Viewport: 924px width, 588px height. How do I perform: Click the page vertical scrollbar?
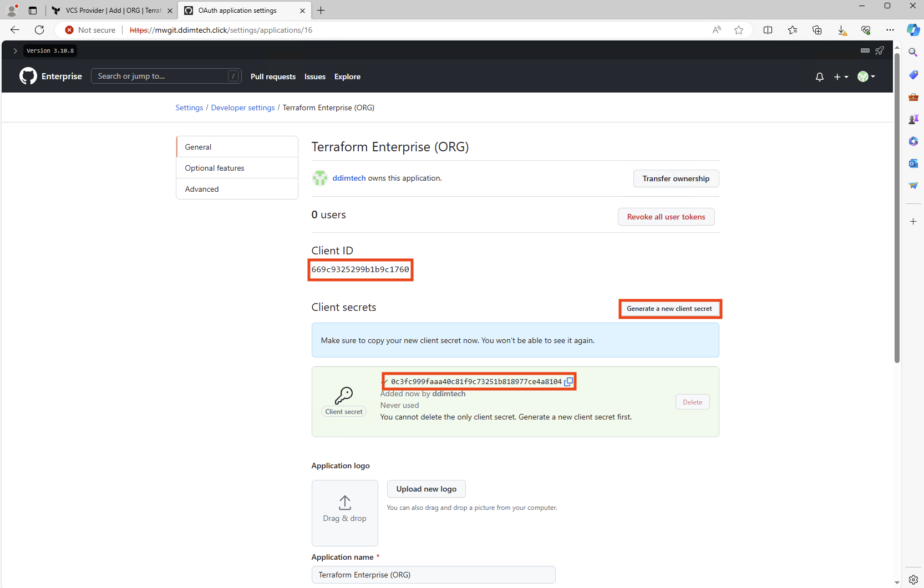point(897,208)
